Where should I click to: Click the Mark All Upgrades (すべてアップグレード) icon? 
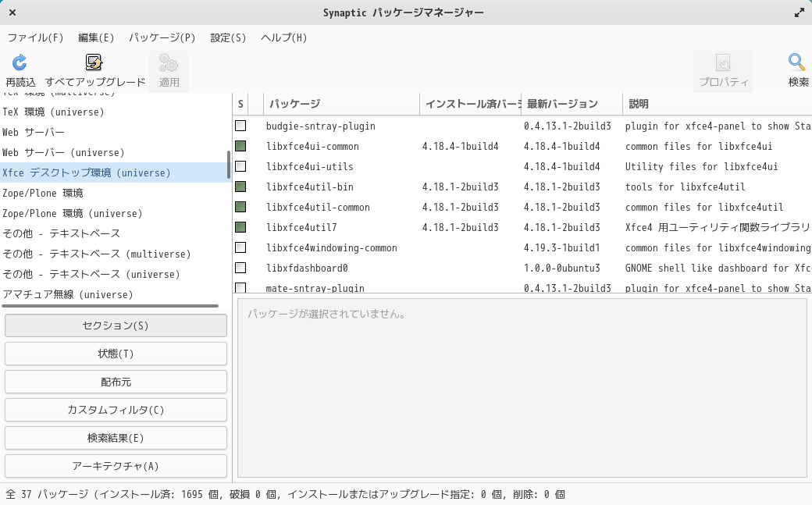point(94,62)
